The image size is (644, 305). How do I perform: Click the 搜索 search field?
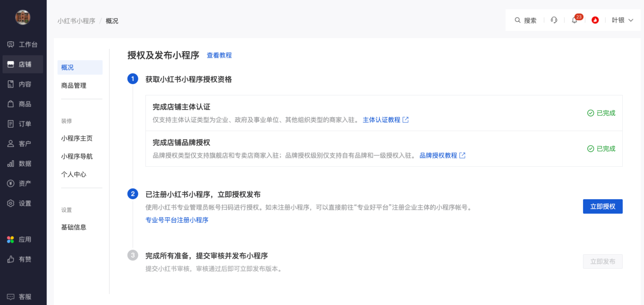526,20
